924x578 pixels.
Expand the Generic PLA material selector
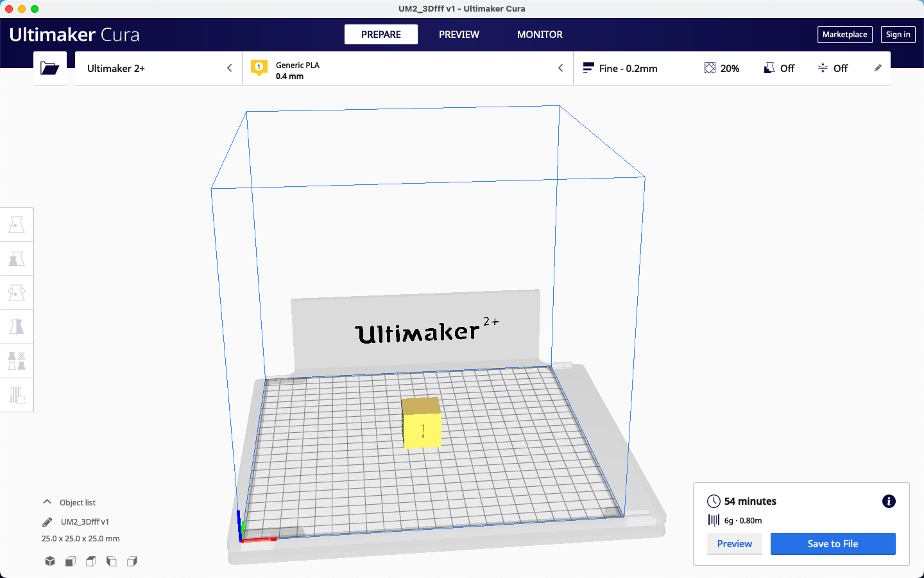pyautogui.click(x=407, y=68)
